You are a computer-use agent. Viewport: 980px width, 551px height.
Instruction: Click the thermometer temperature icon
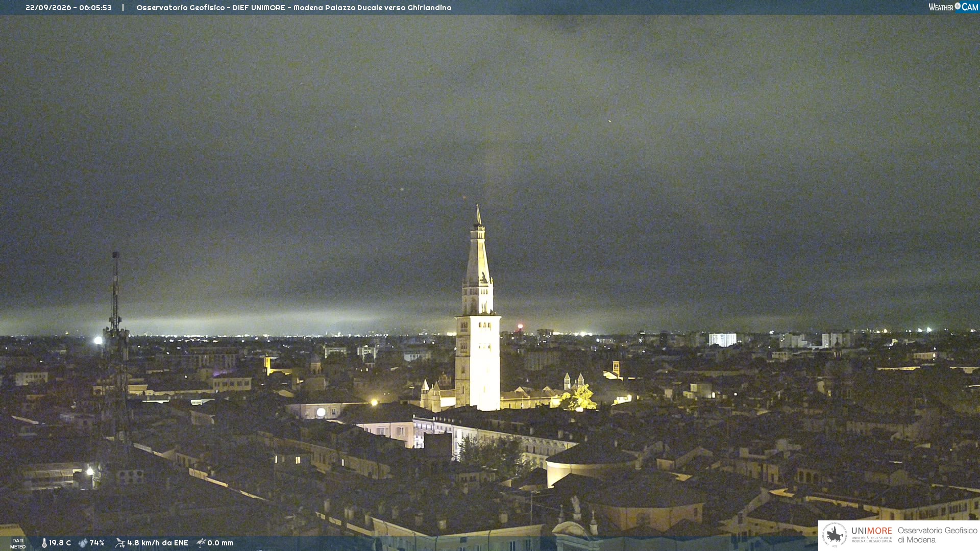click(x=44, y=543)
